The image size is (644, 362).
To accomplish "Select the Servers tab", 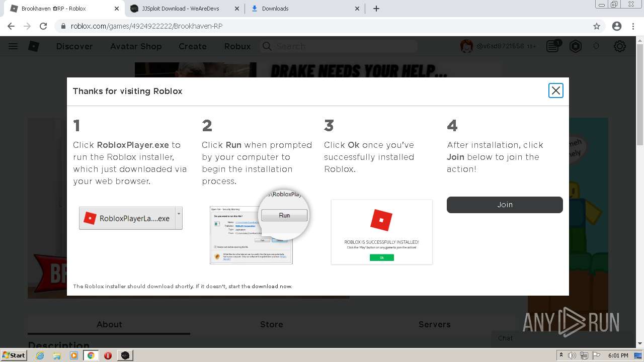I will tap(435, 325).
